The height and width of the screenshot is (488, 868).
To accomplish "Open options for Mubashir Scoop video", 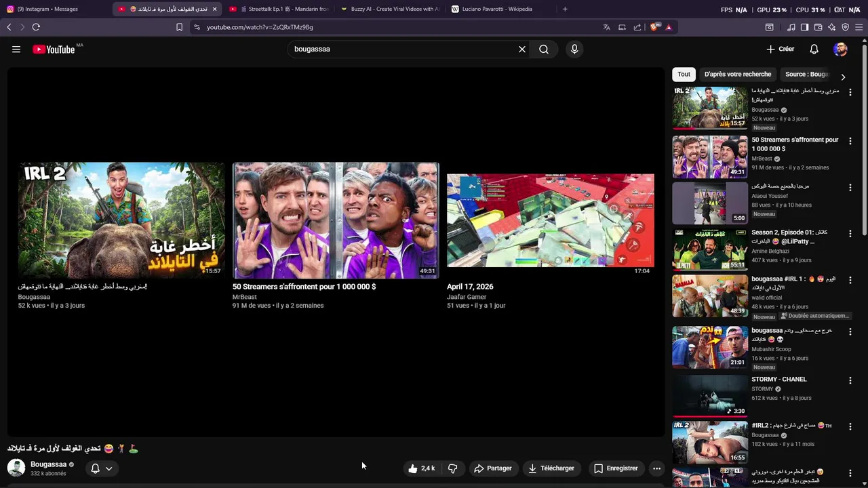I will (850, 332).
